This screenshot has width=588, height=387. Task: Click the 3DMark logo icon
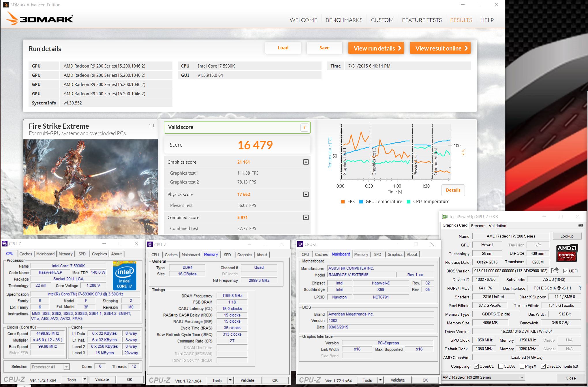(39, 18)
